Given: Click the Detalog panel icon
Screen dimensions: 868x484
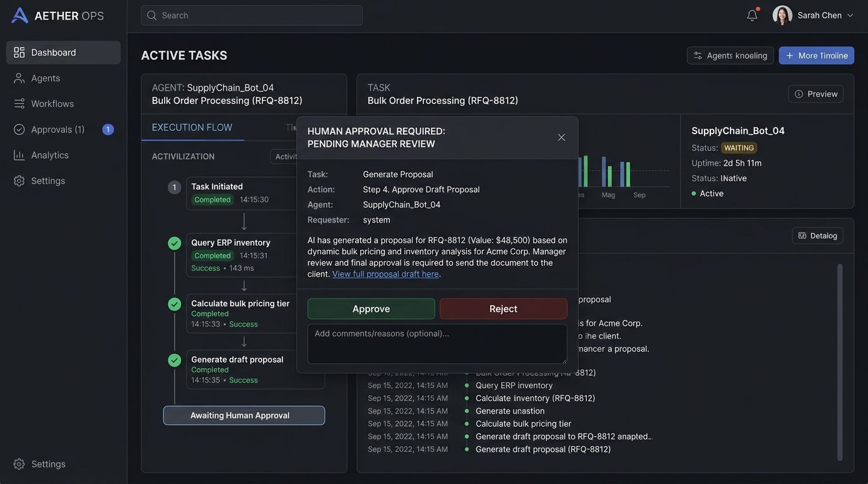Looking at the screenshot, I should [x=802, y=236].
